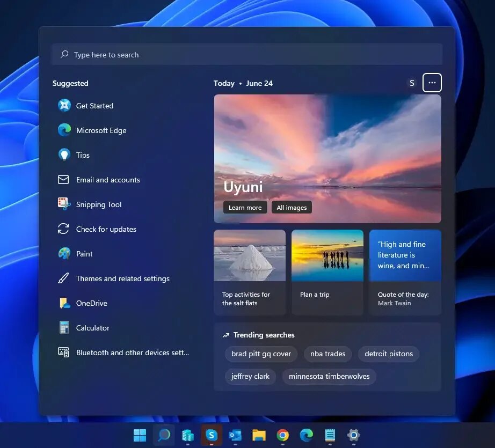Open the three-dot options menu
The image size is (495, 448).
click(x=432, y=83)
